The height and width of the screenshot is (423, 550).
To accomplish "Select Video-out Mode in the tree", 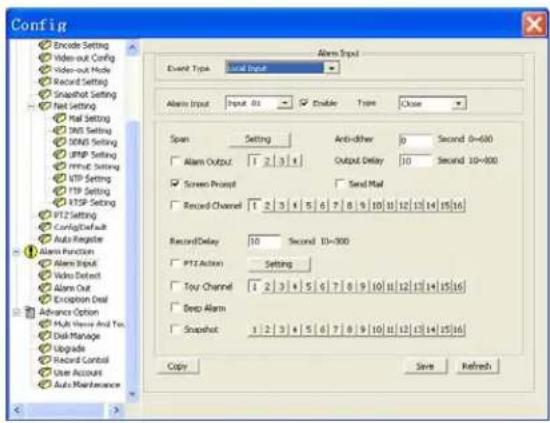I will (82, 70).
